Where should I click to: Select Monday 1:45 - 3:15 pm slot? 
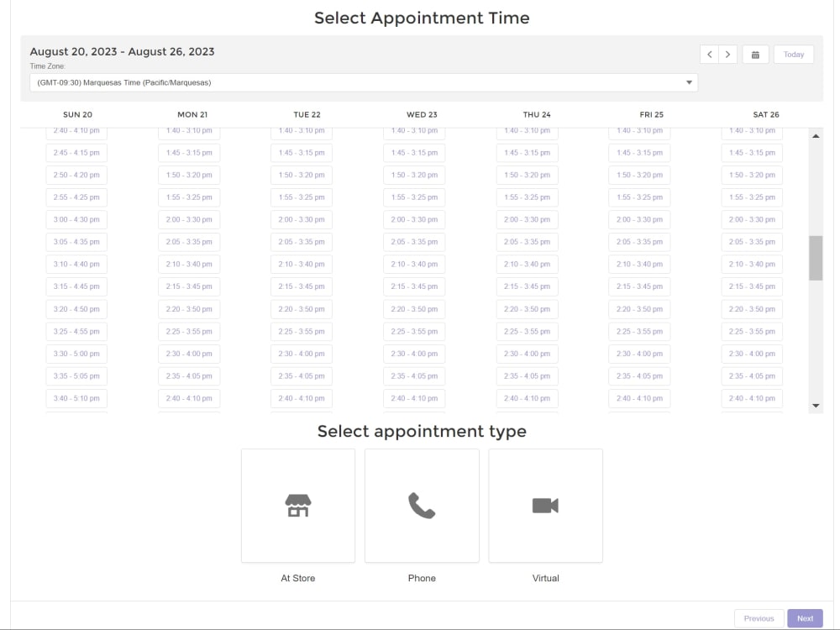coord(189,153)
